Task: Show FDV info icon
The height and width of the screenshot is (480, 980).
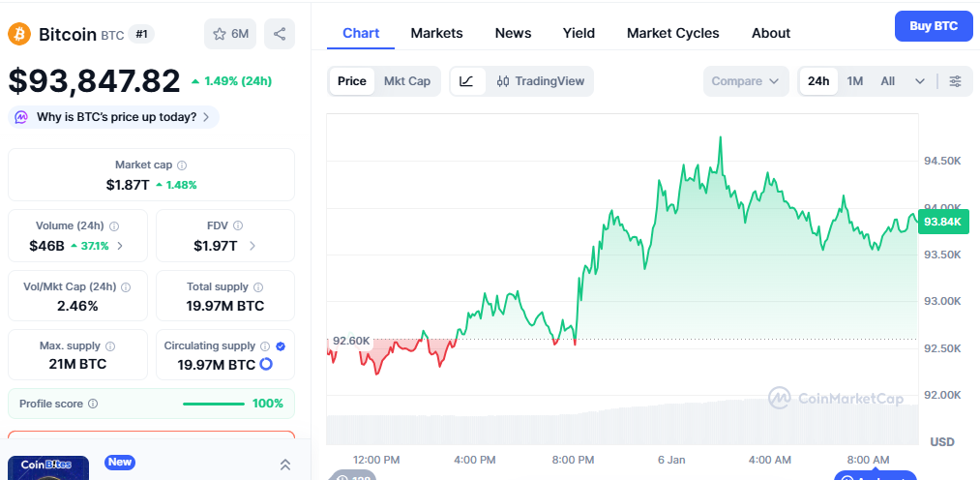Action: tap(237, 226)
